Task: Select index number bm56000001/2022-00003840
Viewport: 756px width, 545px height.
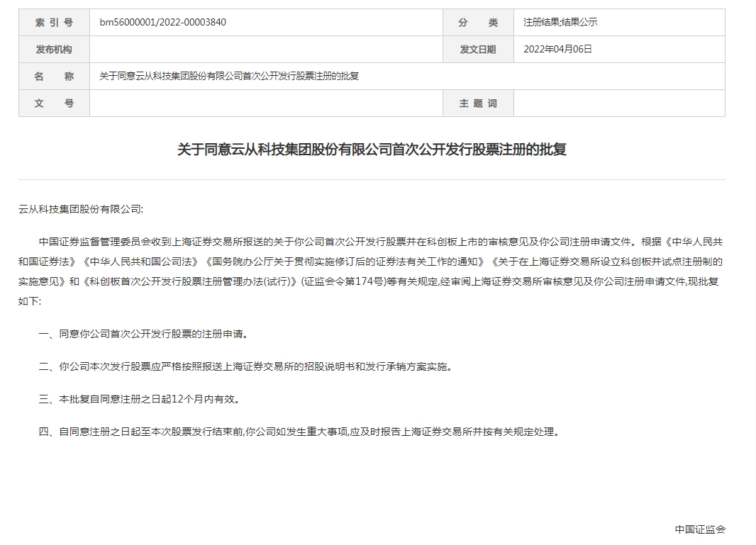Action: (162, 22)
